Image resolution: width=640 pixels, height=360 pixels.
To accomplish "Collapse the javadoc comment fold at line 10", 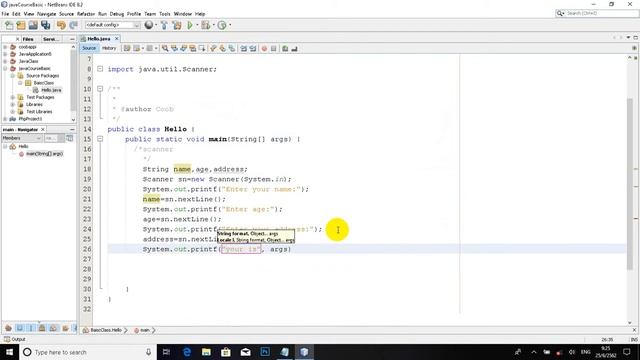I will tap(100, 89).
